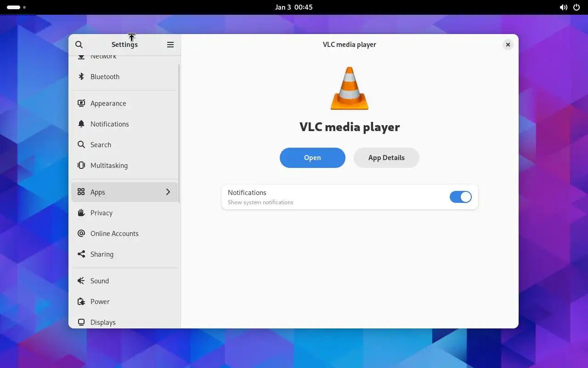Open Online Accounts settings

click(x=124, y=234)
